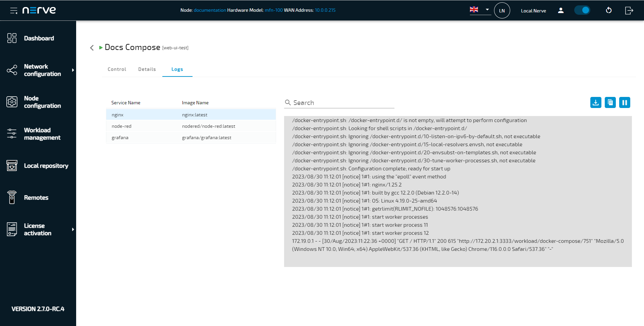This screenshot has width=644, height=326.
Task: Select the grafana service row
Action: click(x=191, y=138)
